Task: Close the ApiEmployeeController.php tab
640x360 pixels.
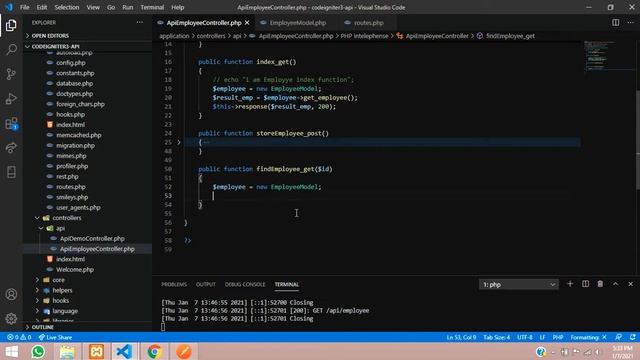Action: coord(247,23)
